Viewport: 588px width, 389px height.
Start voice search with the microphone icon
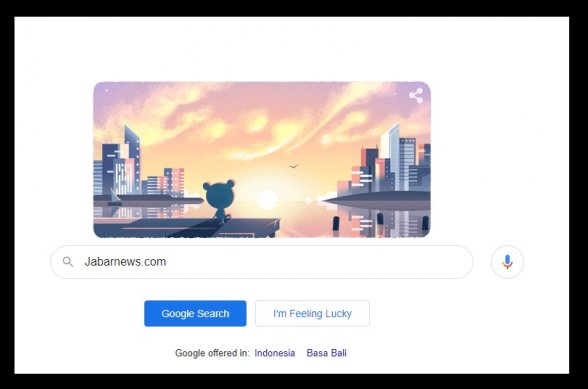[x=507, y=262]
